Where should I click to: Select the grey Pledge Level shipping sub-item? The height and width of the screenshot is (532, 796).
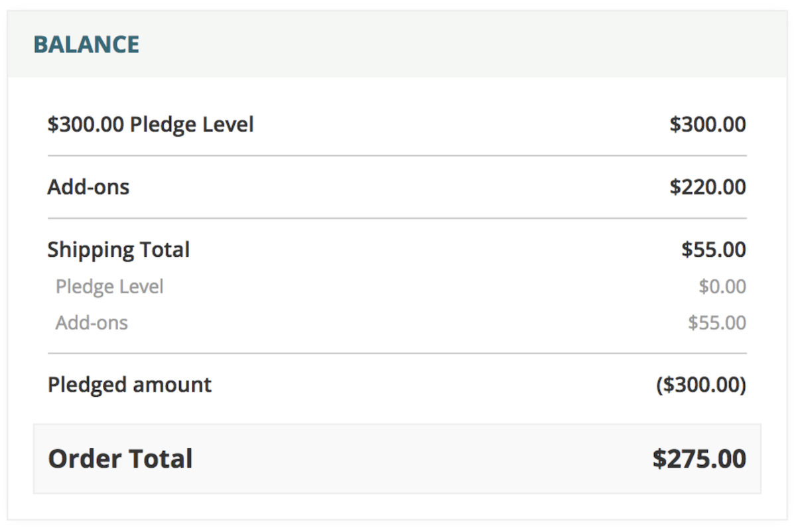coord(109,287)
